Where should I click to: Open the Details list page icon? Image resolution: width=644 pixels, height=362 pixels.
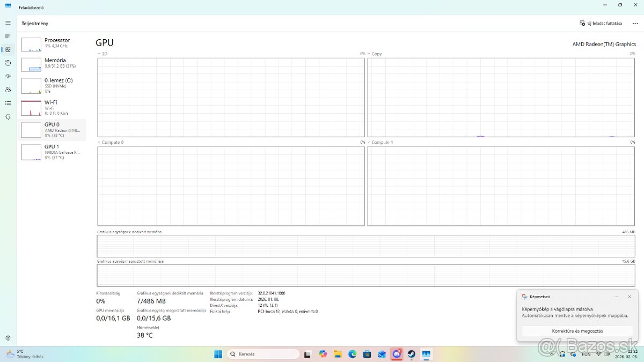pyautogui.click(x=8, y=103)
